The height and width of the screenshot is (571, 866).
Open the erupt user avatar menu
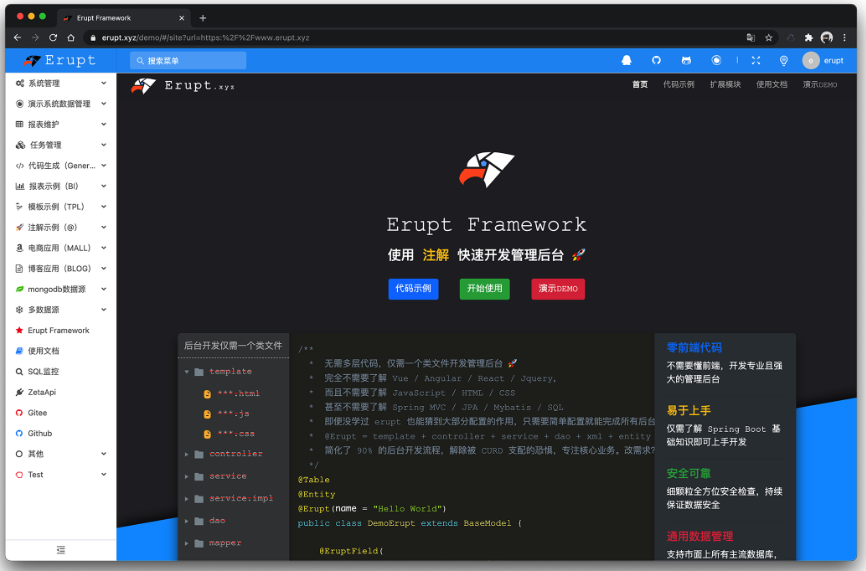pos(822,60)
